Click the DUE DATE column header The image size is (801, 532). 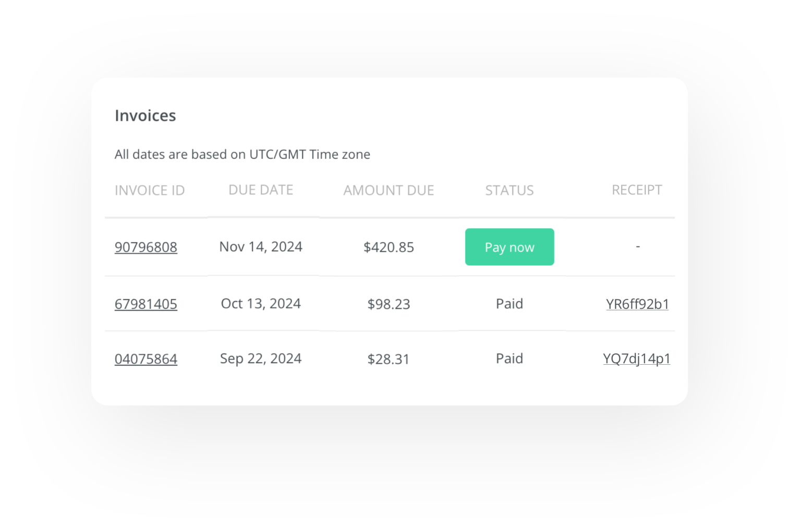(261, 190)
